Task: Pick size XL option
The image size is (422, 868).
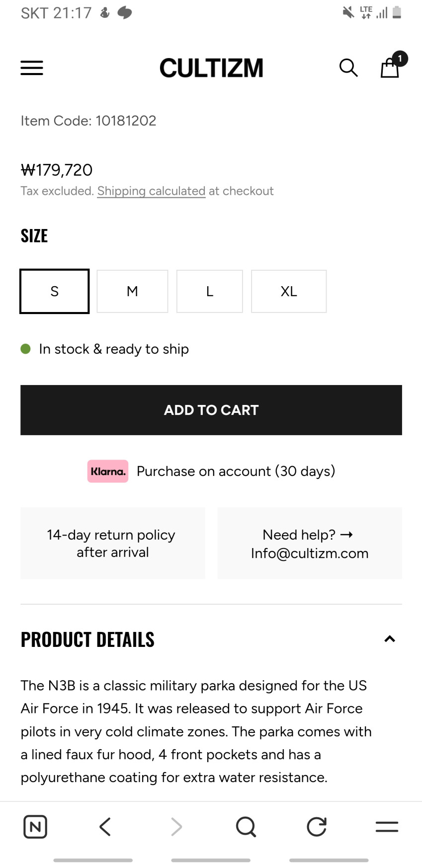Action: 289,291
